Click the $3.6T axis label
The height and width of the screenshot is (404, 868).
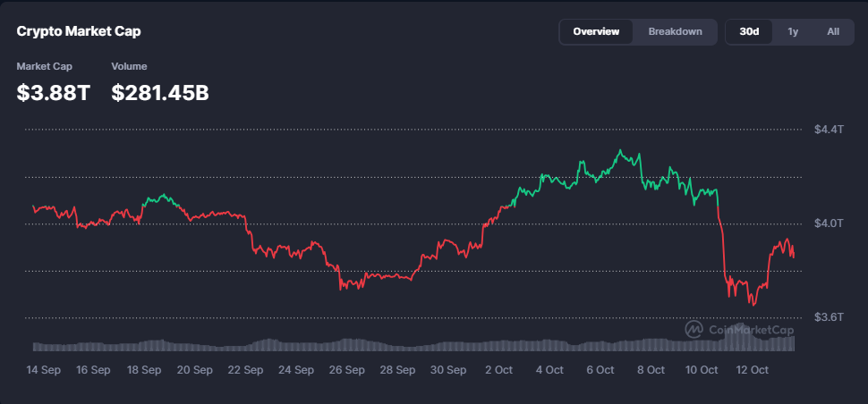(829, 316)
